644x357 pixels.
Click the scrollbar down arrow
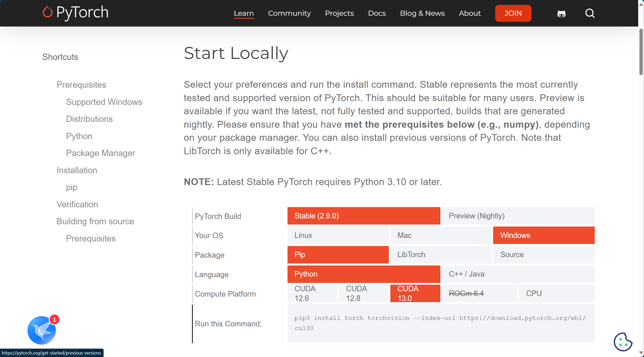point(641,353)
